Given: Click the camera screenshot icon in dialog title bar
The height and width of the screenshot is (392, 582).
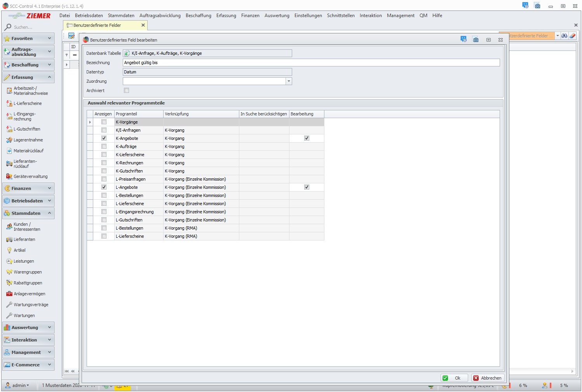Looking at the screenshot, I should [476, 40].
